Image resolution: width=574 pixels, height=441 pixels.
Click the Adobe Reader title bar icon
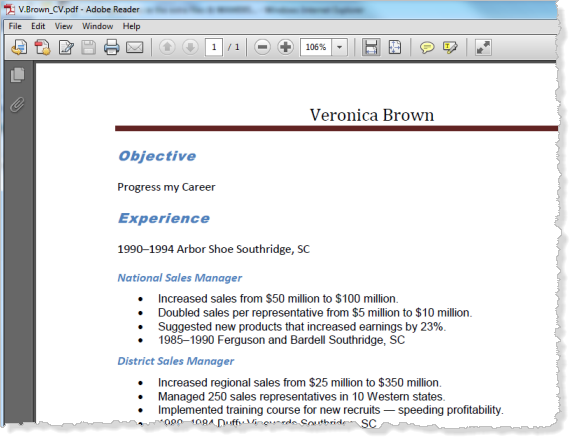10,9
